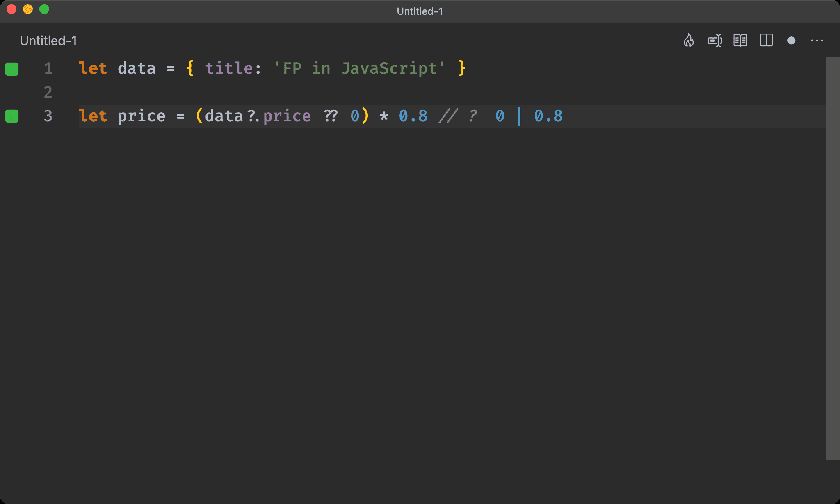Split the editor with the two-pane icon
The width and height of the screenshot is (840, 504).
(766, 41)
